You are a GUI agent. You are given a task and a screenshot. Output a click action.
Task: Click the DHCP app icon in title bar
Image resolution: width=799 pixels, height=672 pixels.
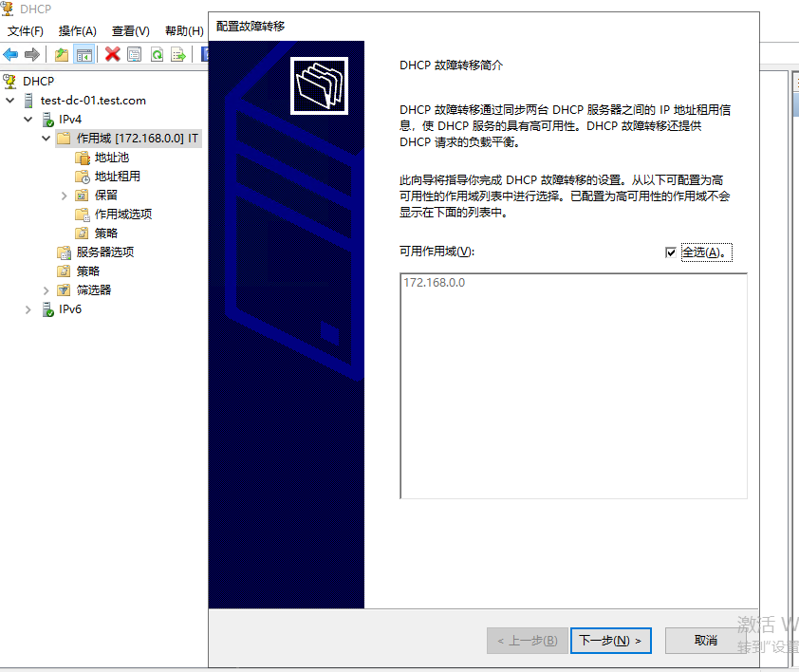click(x=8, y=9)
